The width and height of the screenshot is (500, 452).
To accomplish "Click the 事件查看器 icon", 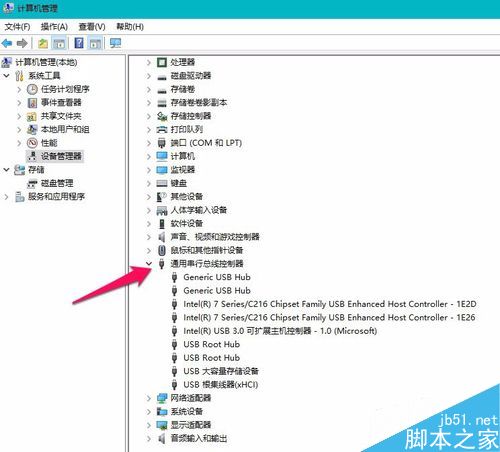I will pos(32,103).
